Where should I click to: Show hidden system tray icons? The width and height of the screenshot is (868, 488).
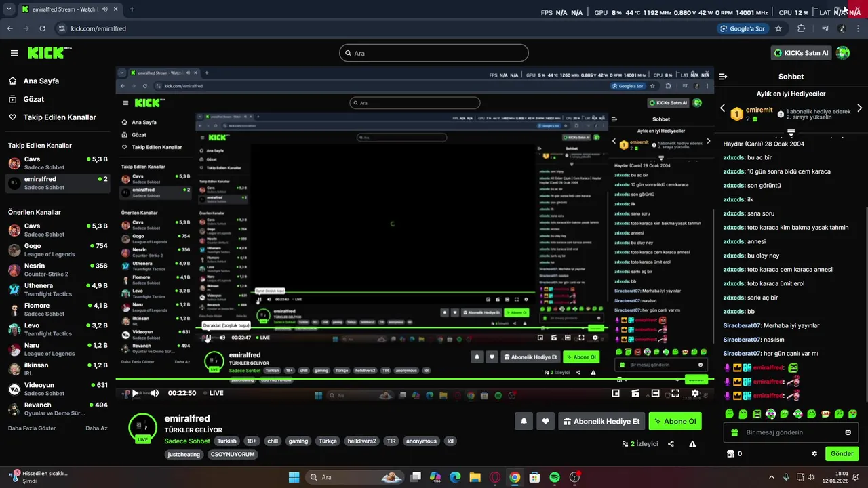click(772, 477)
